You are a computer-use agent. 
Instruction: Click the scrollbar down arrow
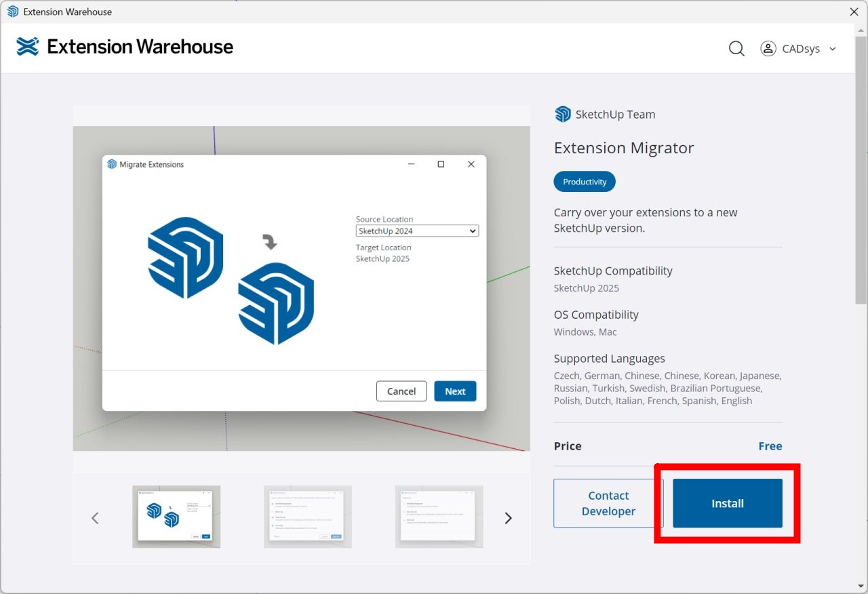861,587
